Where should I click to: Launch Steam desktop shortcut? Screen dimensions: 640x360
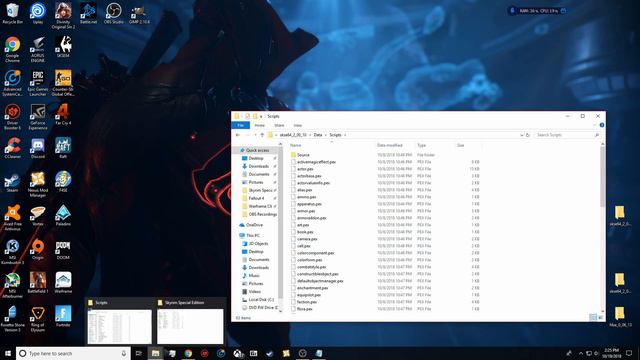[13, 182]
